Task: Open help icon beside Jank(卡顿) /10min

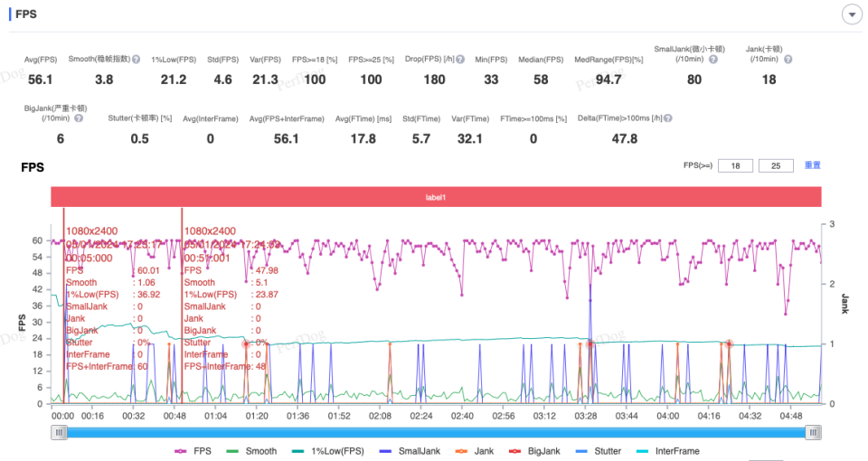Action: pos(788,60)
